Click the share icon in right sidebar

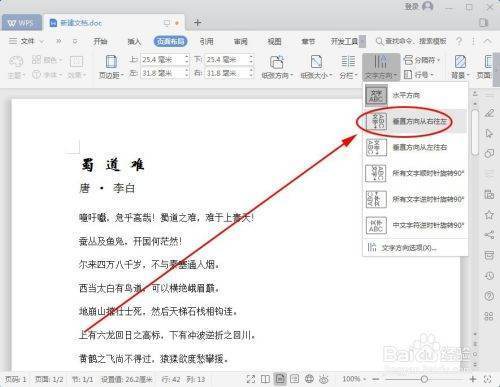[489, 235]
